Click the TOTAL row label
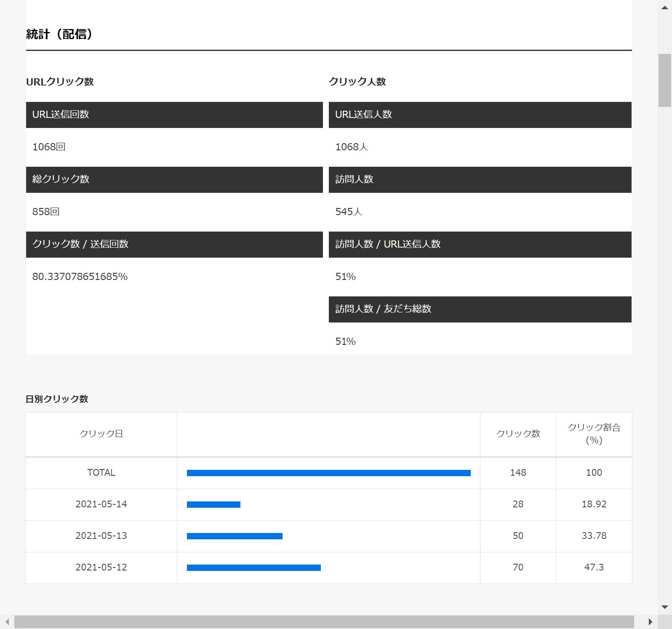672x629 pixels. click(x=101, y=473)
